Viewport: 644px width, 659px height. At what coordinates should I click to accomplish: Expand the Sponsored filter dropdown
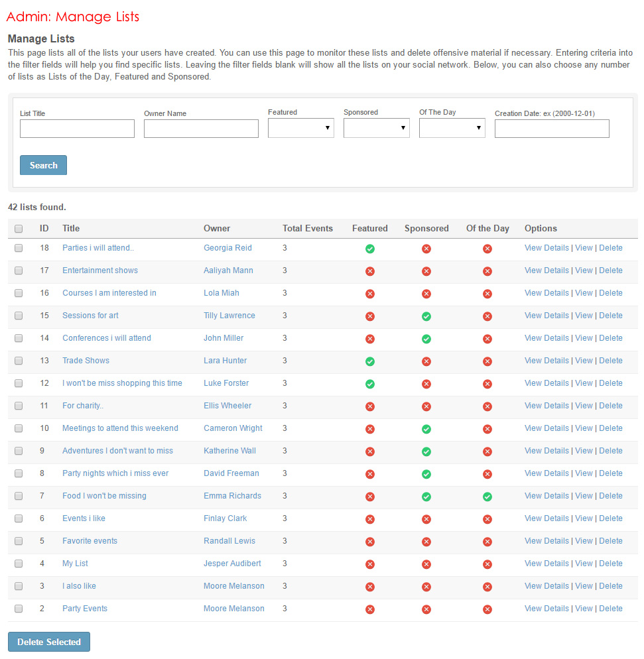(x=376, y=128)
